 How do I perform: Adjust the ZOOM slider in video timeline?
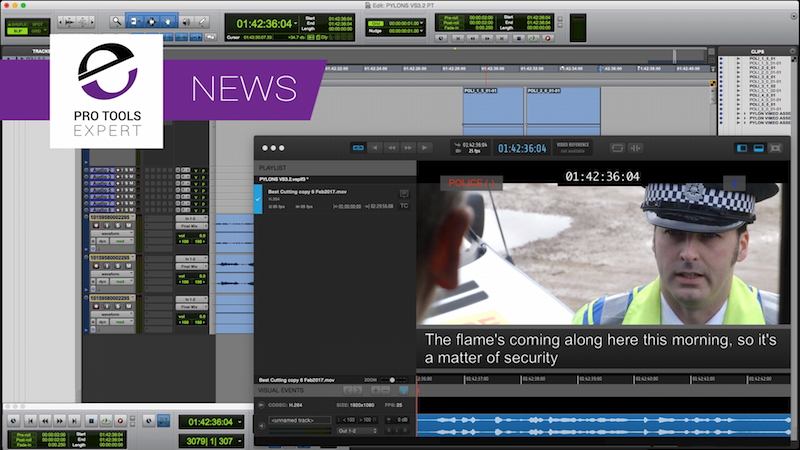coord(392,380)
